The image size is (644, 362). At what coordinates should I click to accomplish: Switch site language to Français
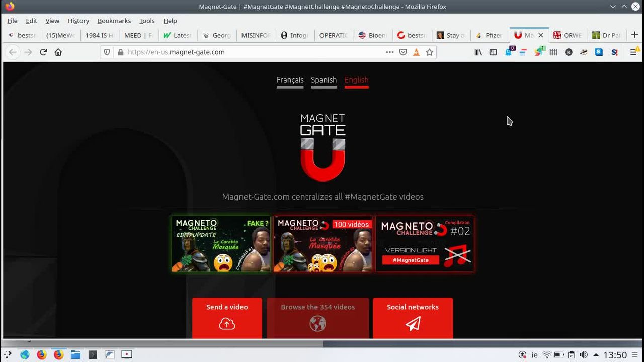click(x=290, y=80)
